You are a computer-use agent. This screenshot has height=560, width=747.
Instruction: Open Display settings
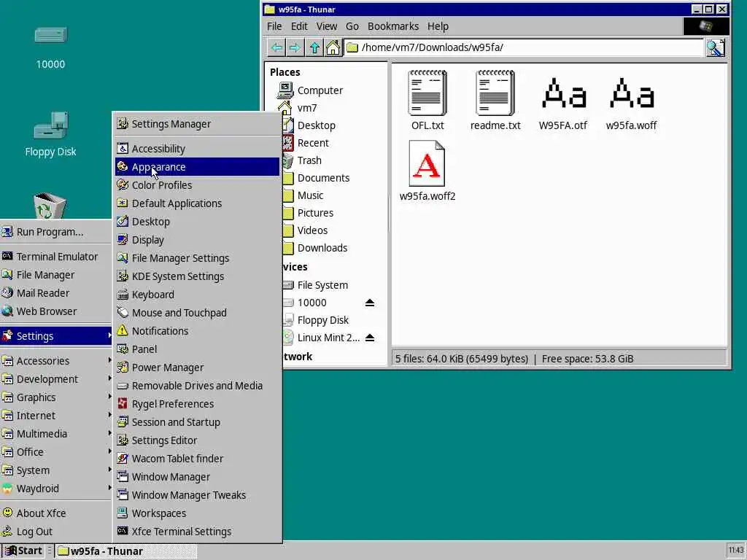tap(197, 240)
